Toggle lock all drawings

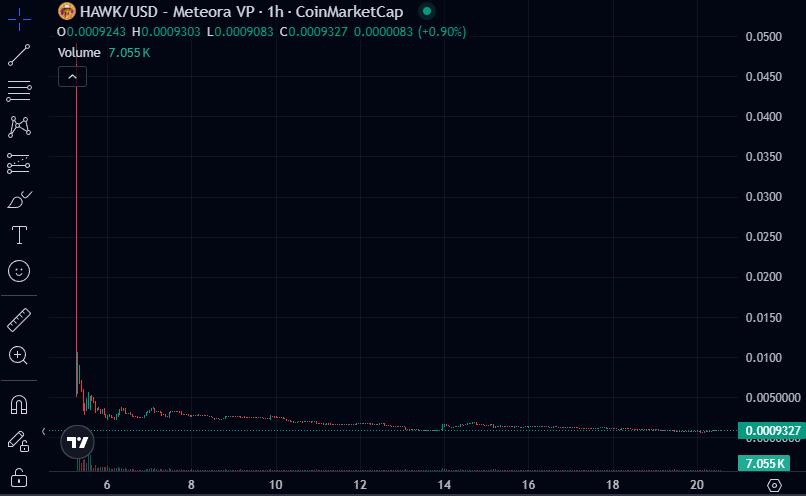(x=19, y=477)
